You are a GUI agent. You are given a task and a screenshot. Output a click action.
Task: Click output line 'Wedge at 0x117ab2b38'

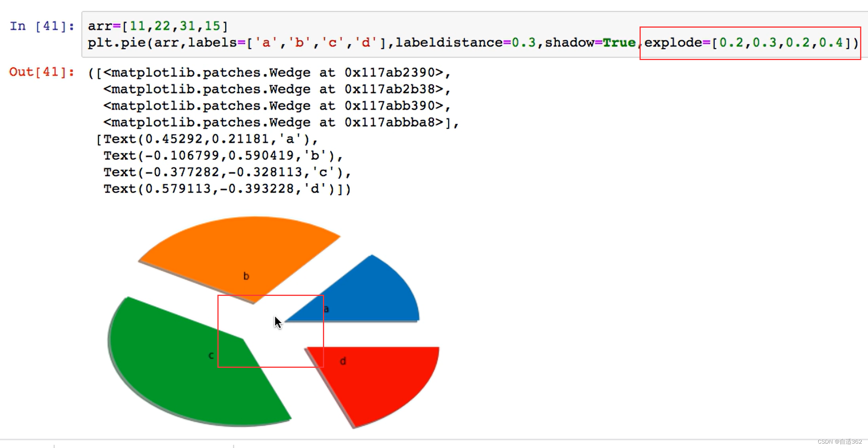pos(277,89)
